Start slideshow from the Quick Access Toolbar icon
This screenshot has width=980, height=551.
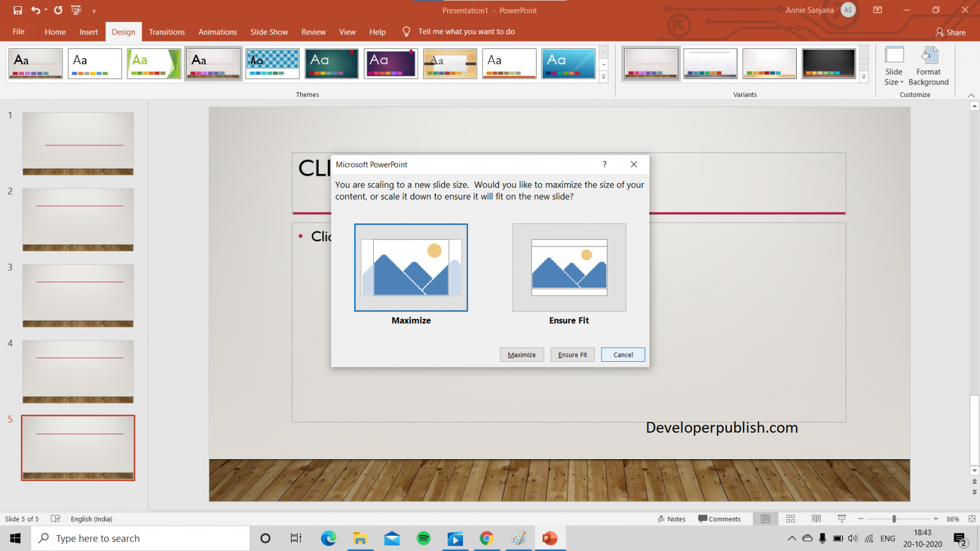tap(76, 10)
